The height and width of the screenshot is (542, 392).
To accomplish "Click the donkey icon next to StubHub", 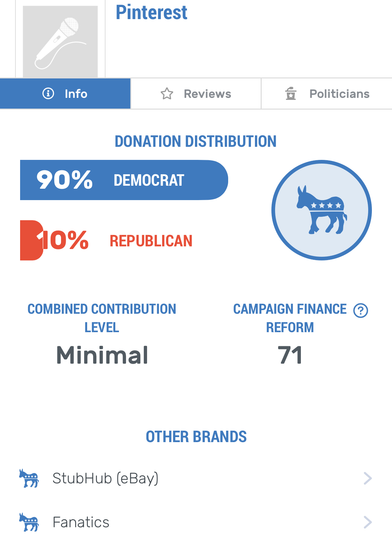I will [x=29, y=478].
